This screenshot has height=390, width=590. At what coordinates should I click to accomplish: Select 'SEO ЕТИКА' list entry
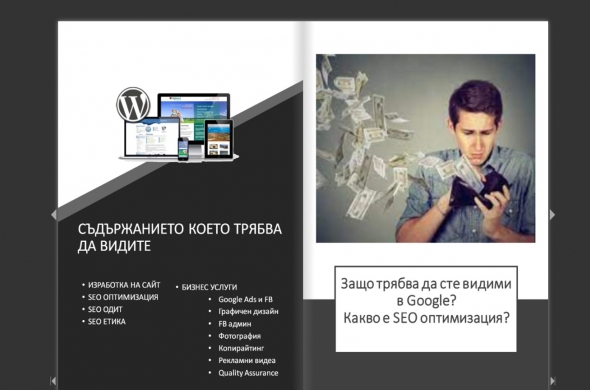coord(106,321)
